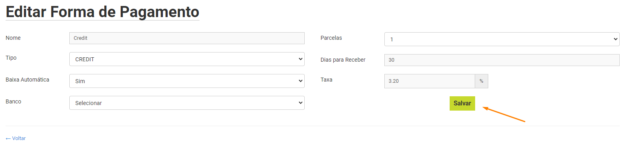Image resolution: width=644 pixels, height=146 pixels.
Task: Click the Tipo label
Action: (11, 58)
